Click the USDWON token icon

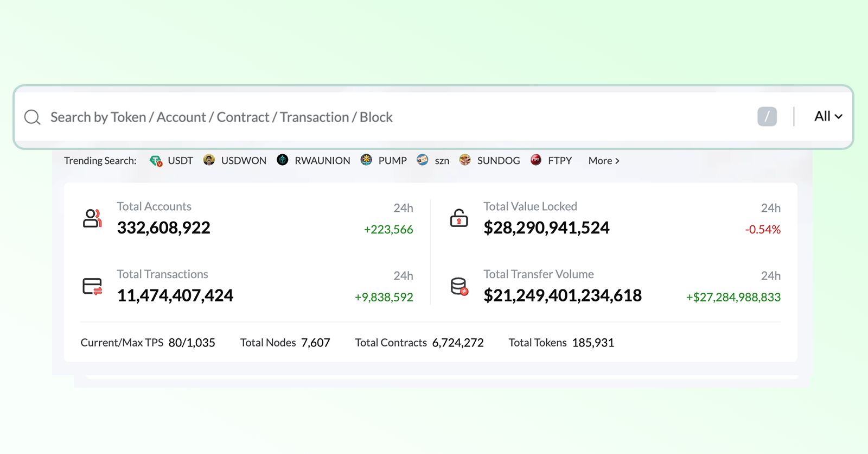[209, 160]
